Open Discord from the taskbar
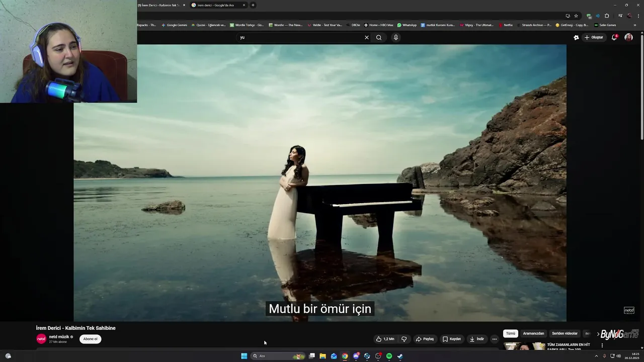 coord(356,356)
